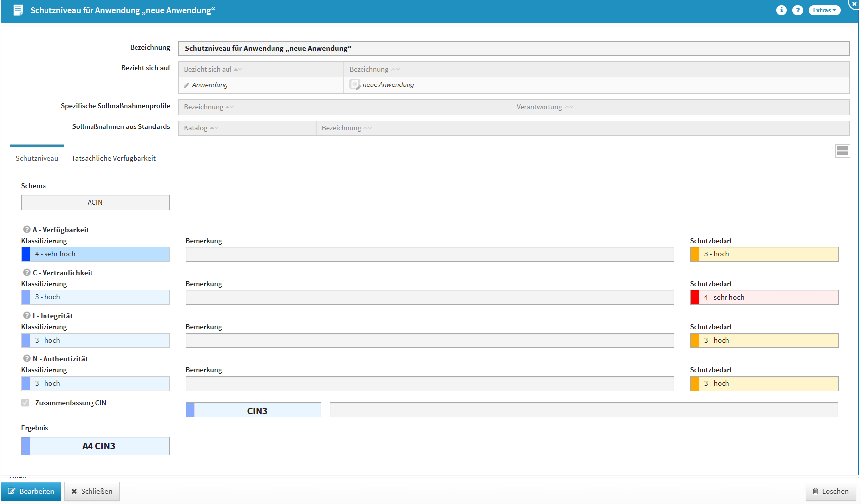
Task: Click the info icon in the header
Action: pos(781,10)
